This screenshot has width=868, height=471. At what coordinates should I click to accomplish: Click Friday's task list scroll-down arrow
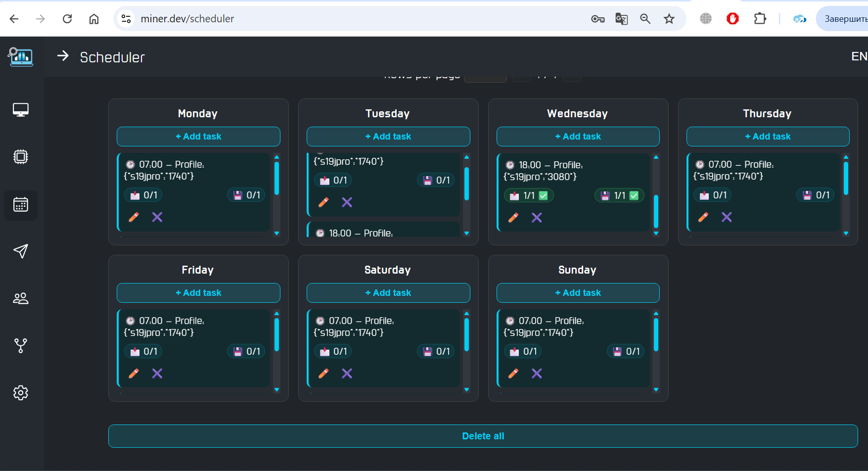[277, 389]
